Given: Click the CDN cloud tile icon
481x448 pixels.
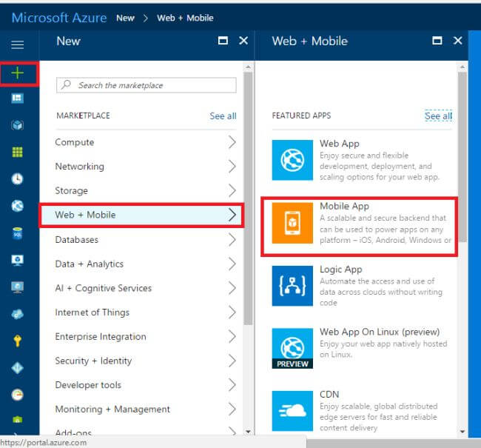Looking at the screenshot, I should pyautogui.click(x=292, y=411).
